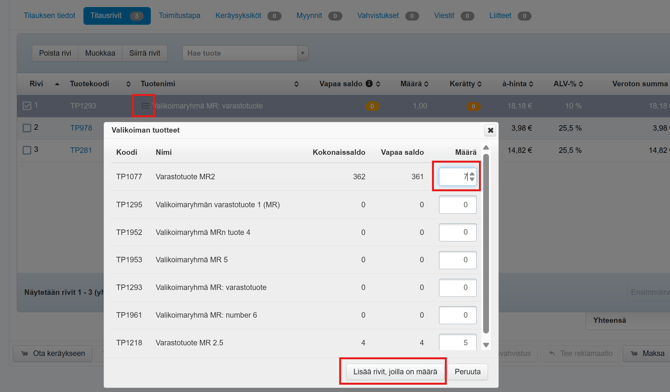
Task: Click the Muokkaa button
Action: [x=100, y=53]
